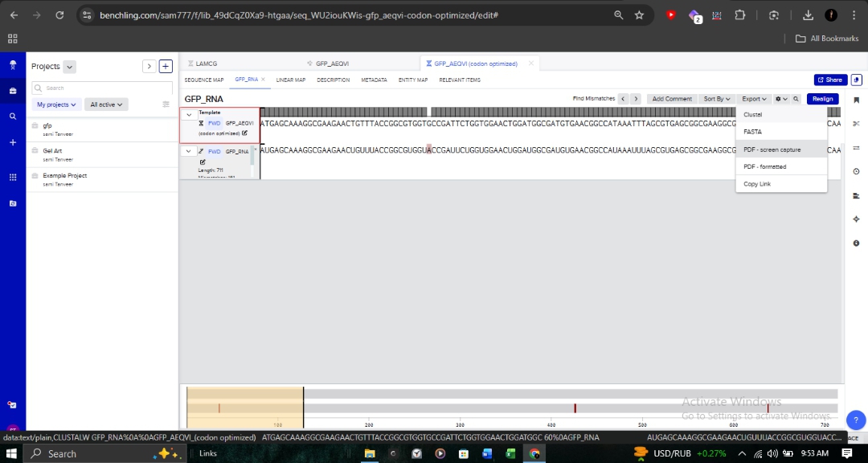Collapse the Template track chevron
The height and width of the screenshot is (463, 868).
[189, 115]
